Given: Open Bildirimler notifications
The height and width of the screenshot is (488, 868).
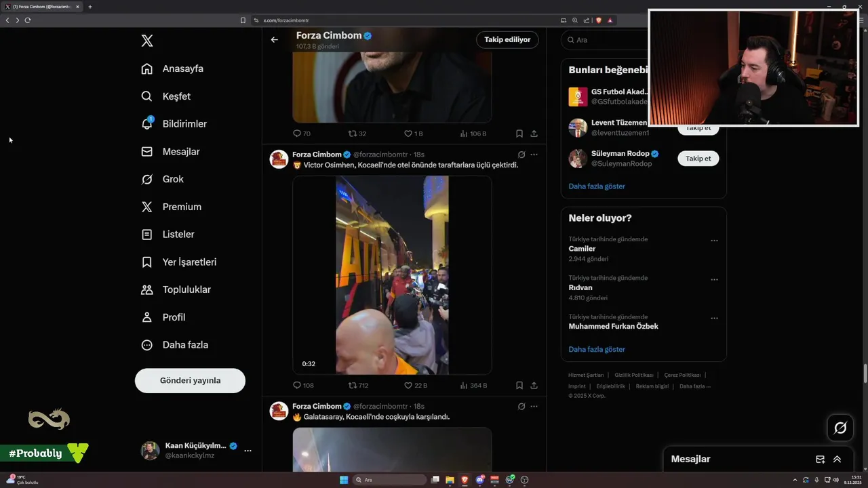Looking at the screenshot, I should [x=174, y=124].
